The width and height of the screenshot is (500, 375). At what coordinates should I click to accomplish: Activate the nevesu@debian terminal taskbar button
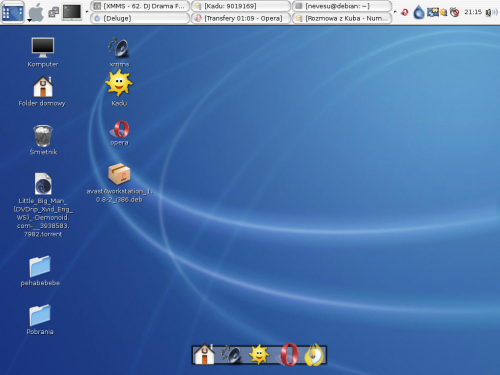(x=342, y=6)
